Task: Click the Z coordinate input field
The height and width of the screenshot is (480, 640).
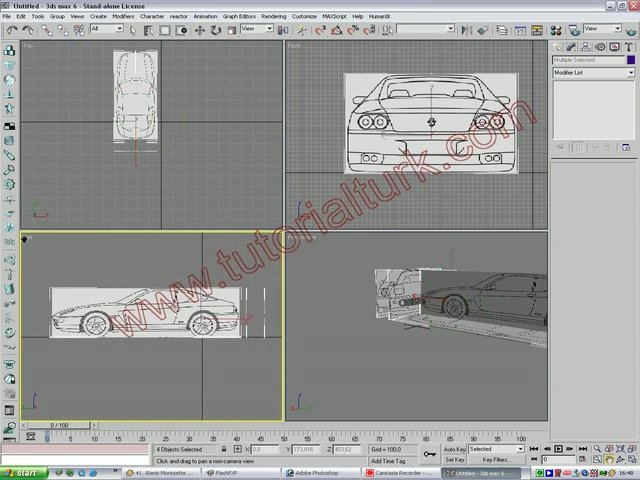Action: click(347, 449)
